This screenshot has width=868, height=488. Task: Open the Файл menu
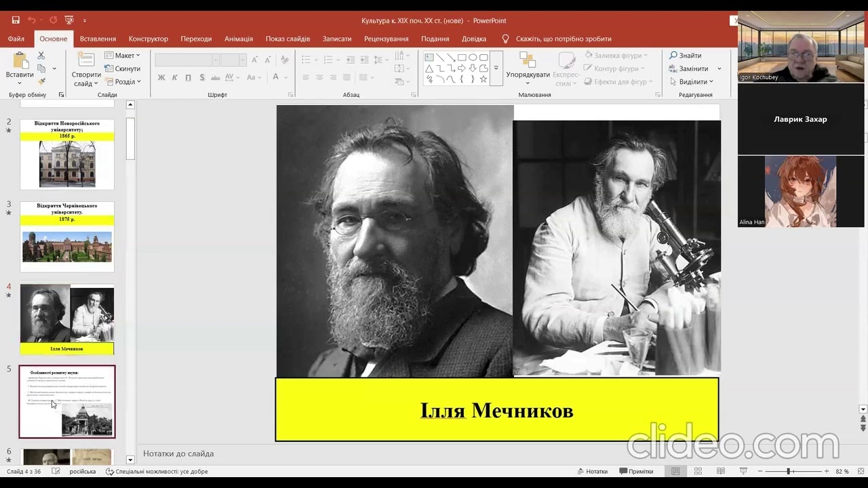tap(16, 39)
